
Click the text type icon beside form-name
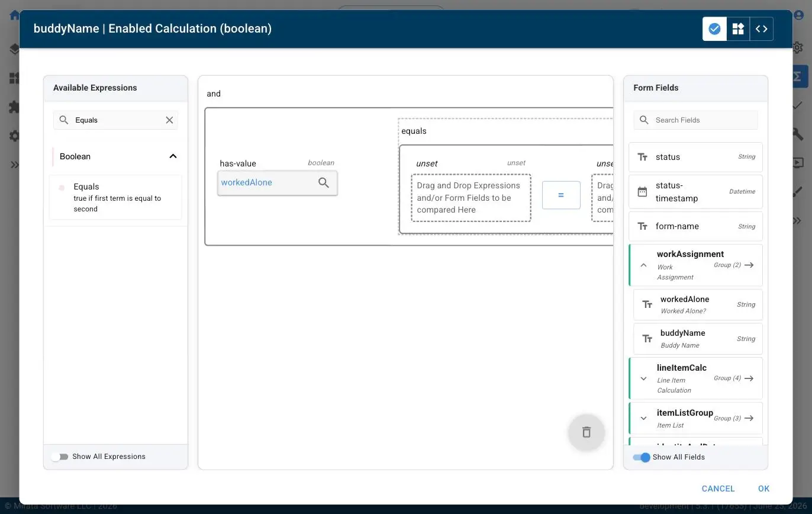pyautogui.click(x=642, y=226)
